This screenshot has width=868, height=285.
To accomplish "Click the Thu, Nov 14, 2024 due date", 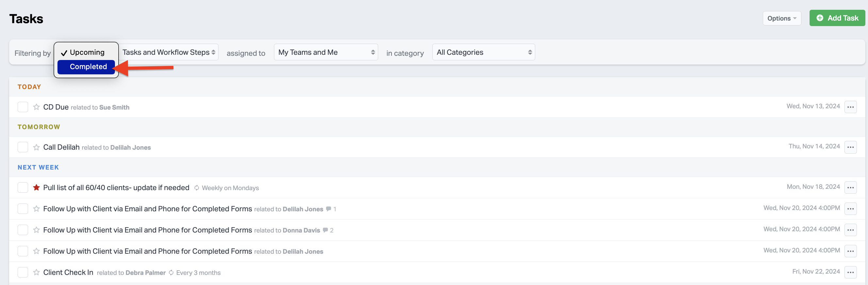I will coord(814,146).
